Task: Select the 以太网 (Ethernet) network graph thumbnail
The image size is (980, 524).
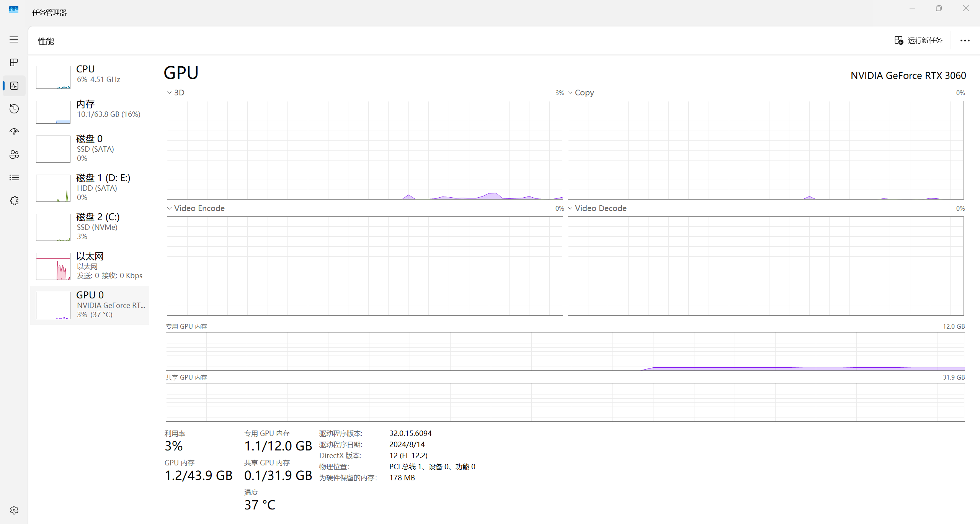Action: [x=53, y=267]
